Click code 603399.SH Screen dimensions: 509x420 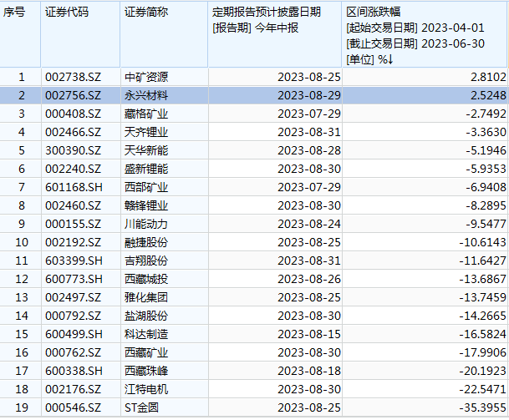pos(74,261)
